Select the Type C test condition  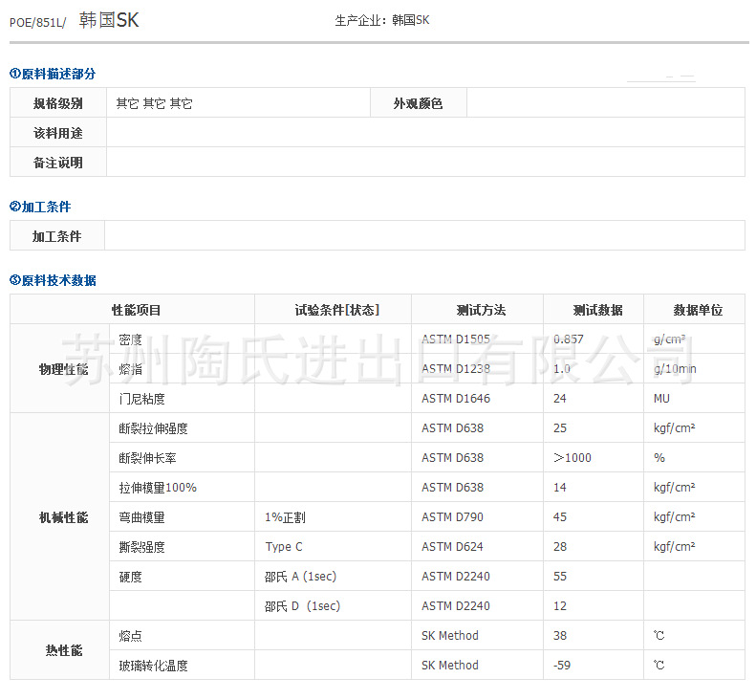284,547
